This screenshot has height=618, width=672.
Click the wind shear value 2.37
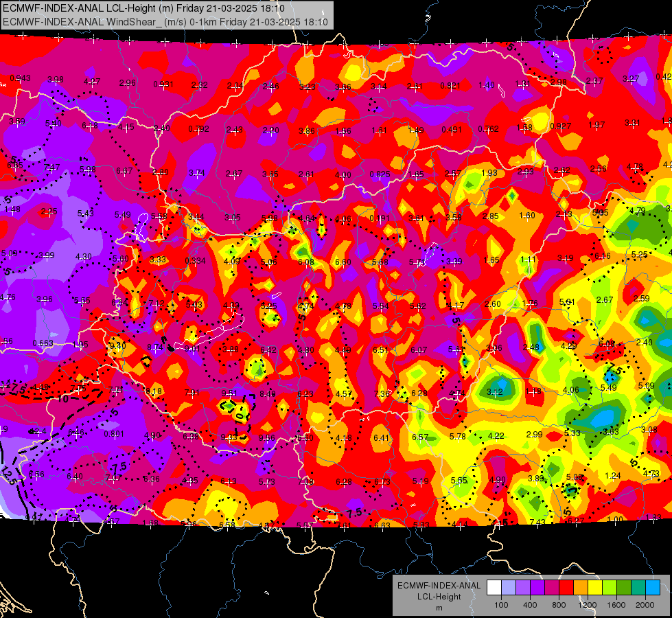pos(594,80)
